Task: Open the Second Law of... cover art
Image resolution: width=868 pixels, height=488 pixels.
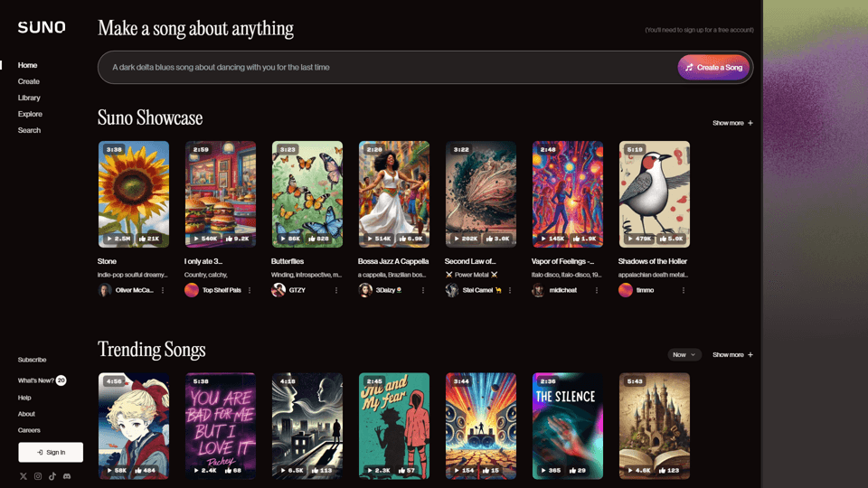Action: pyautogui.click(x=481, y=194)
